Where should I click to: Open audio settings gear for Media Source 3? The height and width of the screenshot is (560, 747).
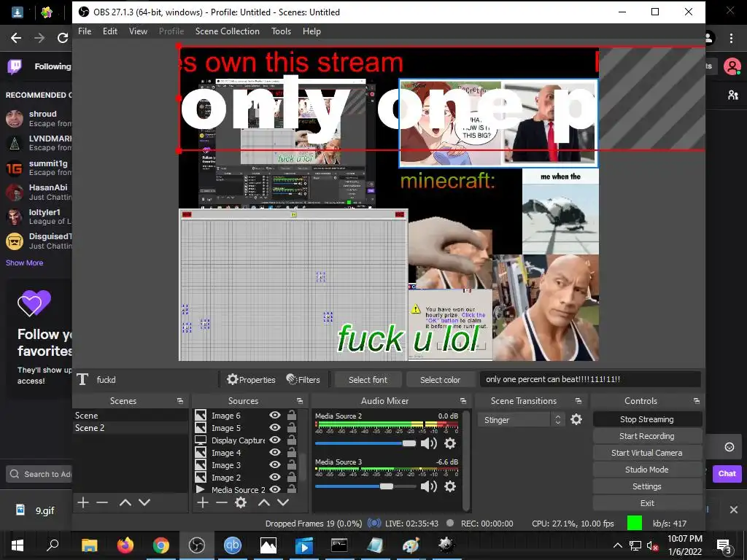(x=450, y=486)
